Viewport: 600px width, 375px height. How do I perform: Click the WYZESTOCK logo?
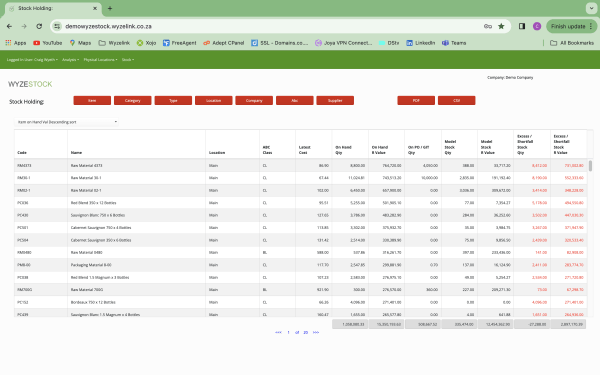(30, 84)
